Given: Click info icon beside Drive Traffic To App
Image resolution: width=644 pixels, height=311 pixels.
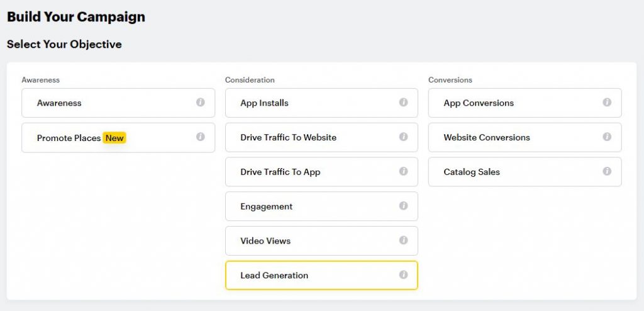Looking at the screenshot, I should coord(403,171).
